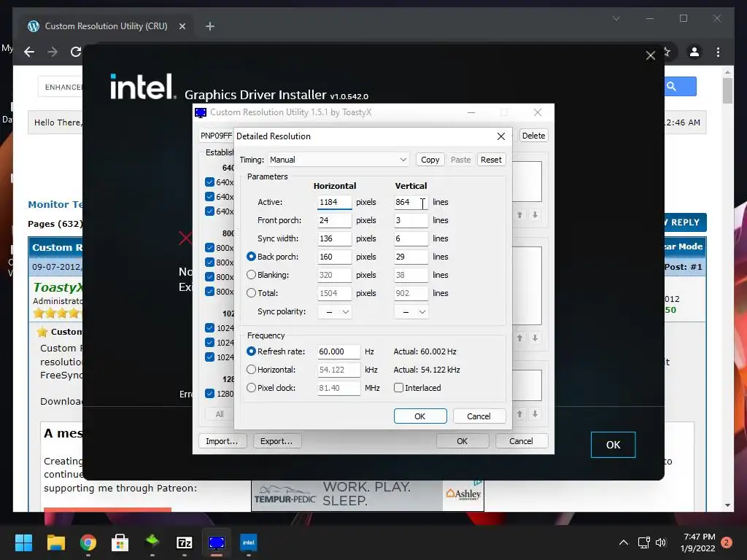Click Chrome's forward navigation arrow
747x560 pixels.
(x=53, y=52)
